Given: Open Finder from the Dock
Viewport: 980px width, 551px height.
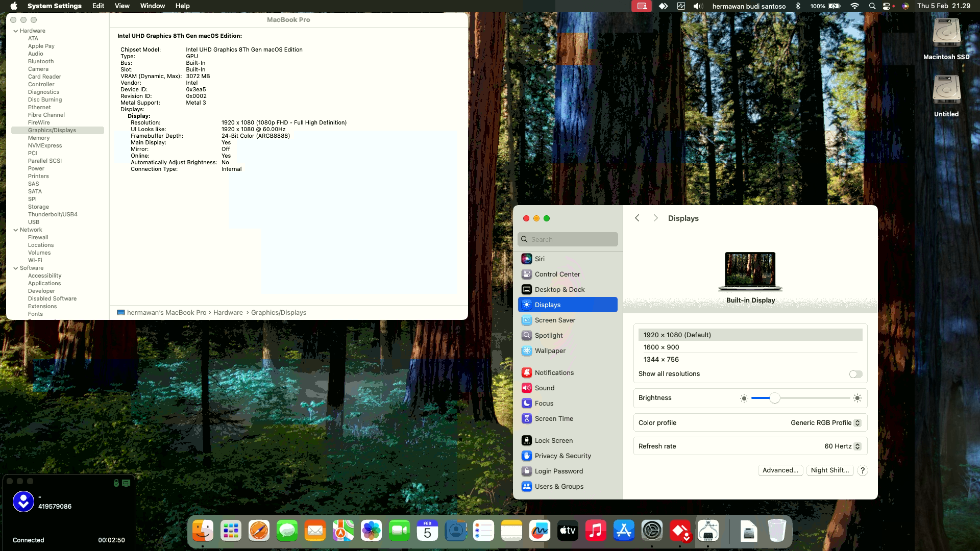Looking at the screenshot, I should point(203,531).
